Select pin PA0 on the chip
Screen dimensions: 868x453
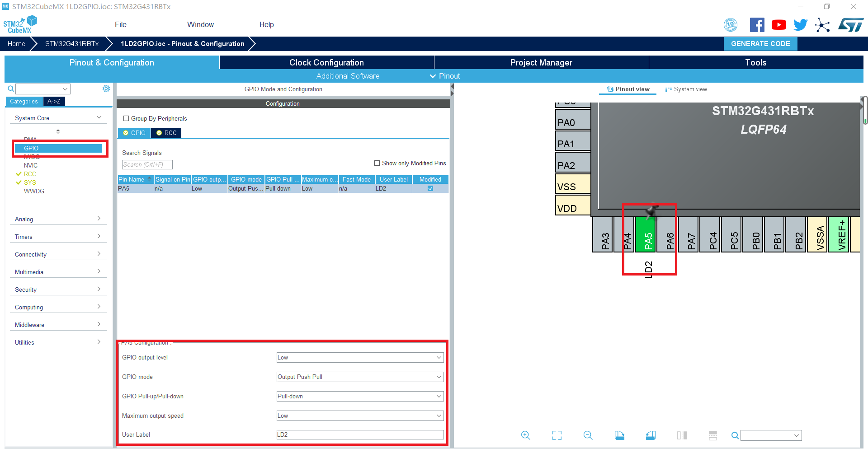point(573,120)
